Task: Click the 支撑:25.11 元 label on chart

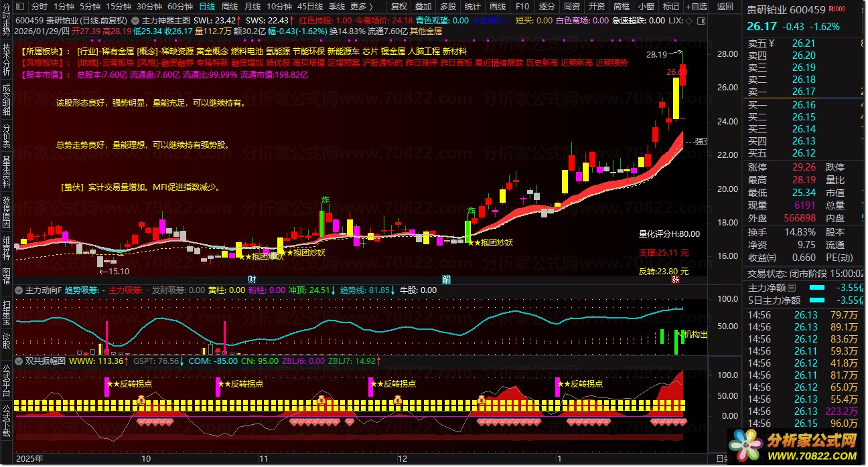Action: click(663, 253)
